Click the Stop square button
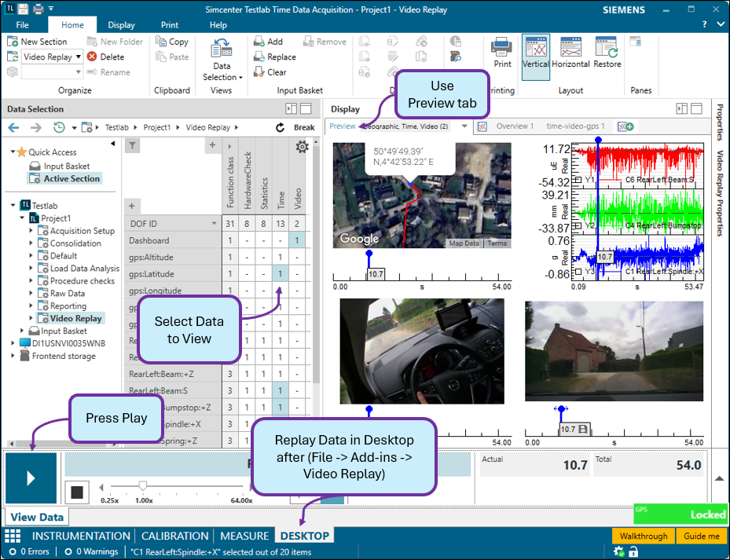 76,492
